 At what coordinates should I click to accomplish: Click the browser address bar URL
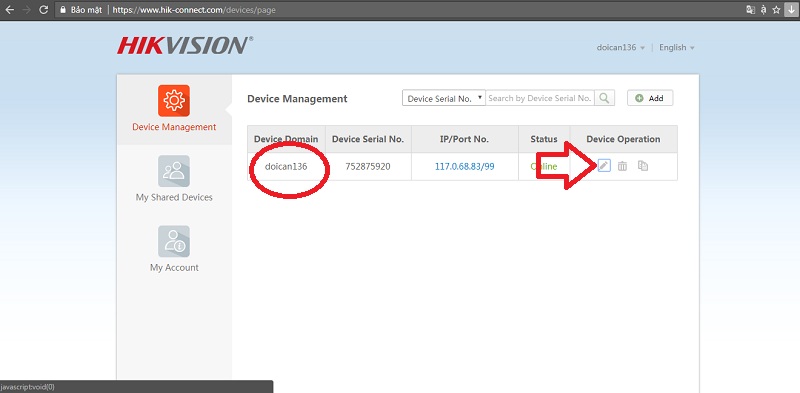(x=194, y=10)
